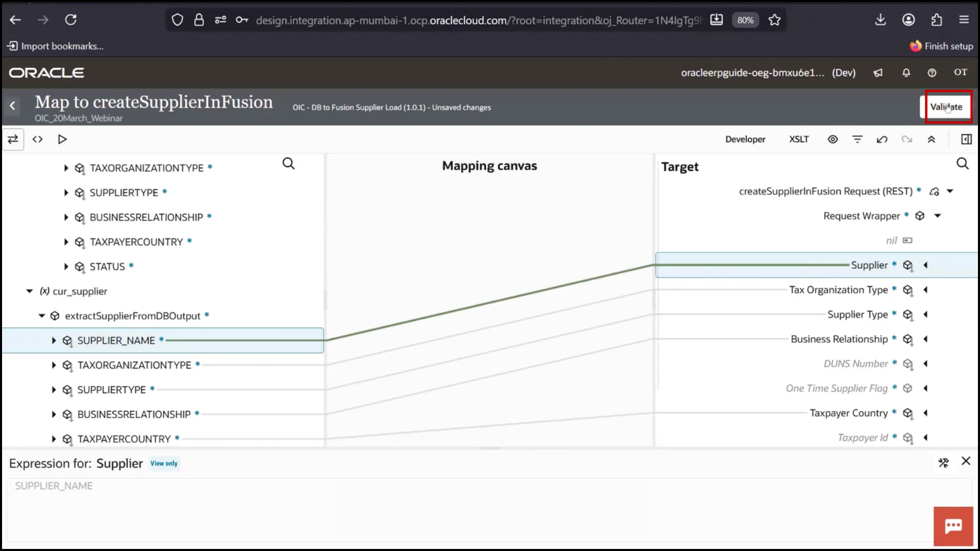980x551 pixels.
Task: Open the View eye options
Action: click(x=832, y=139)
